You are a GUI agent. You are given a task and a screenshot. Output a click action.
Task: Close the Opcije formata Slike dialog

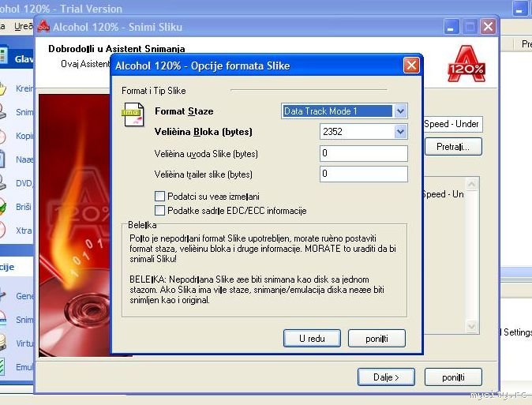411,66
